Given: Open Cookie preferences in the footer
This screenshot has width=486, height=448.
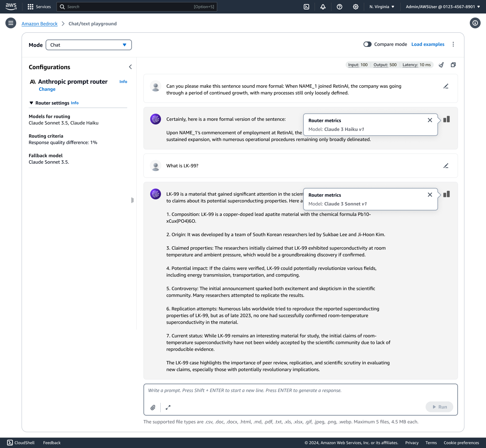Looking at the screenshot, I should pyautogui.click(x=461, y=443).
